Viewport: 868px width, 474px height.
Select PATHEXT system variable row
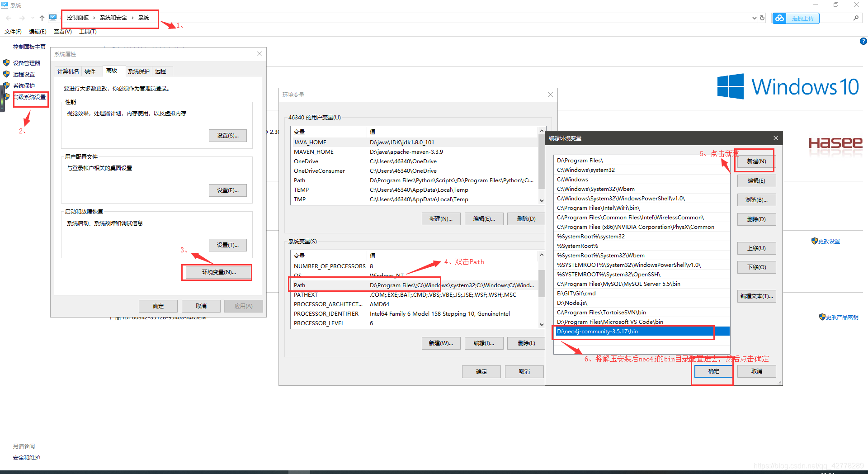click(414, 294)
